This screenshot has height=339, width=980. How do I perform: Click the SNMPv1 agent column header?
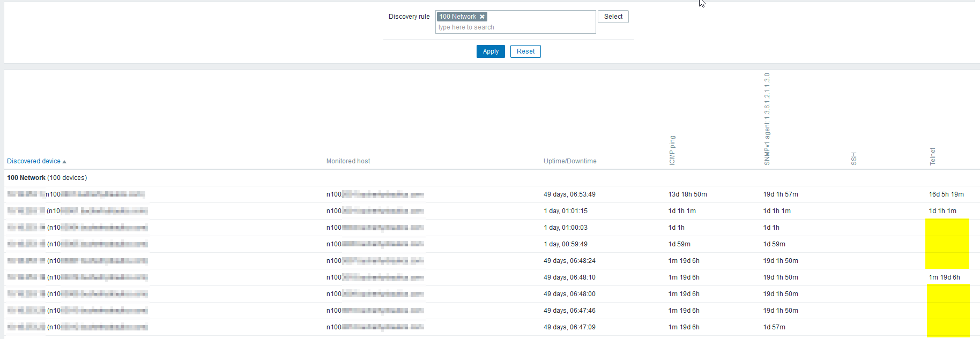767,119
